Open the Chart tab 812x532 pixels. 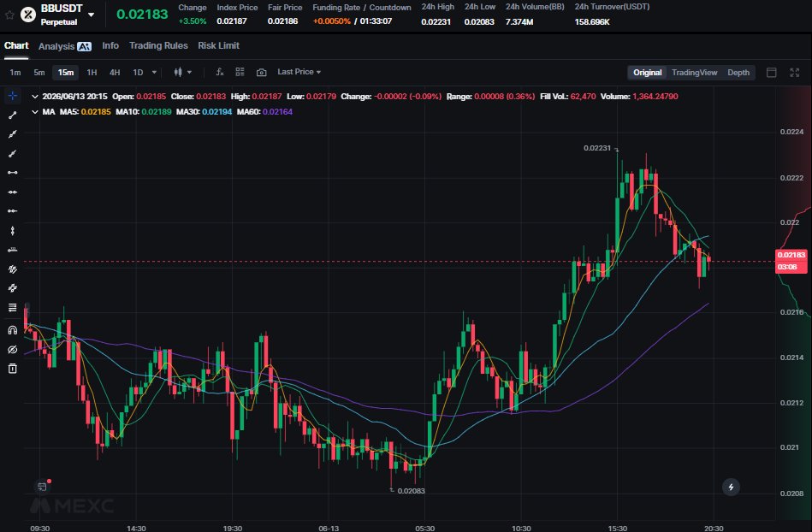pyautogui.click(x=16, y=45)
